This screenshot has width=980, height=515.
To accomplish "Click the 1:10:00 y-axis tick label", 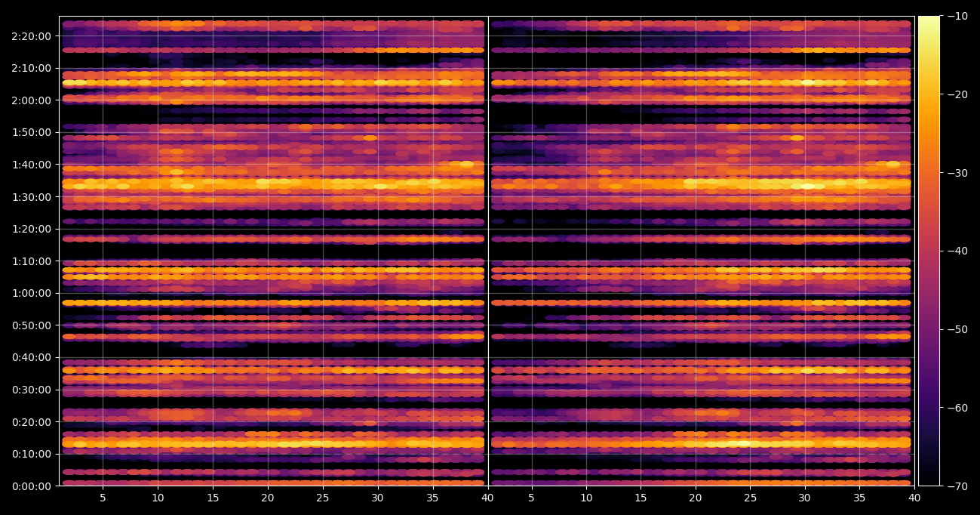I will (x=32, y=261).
